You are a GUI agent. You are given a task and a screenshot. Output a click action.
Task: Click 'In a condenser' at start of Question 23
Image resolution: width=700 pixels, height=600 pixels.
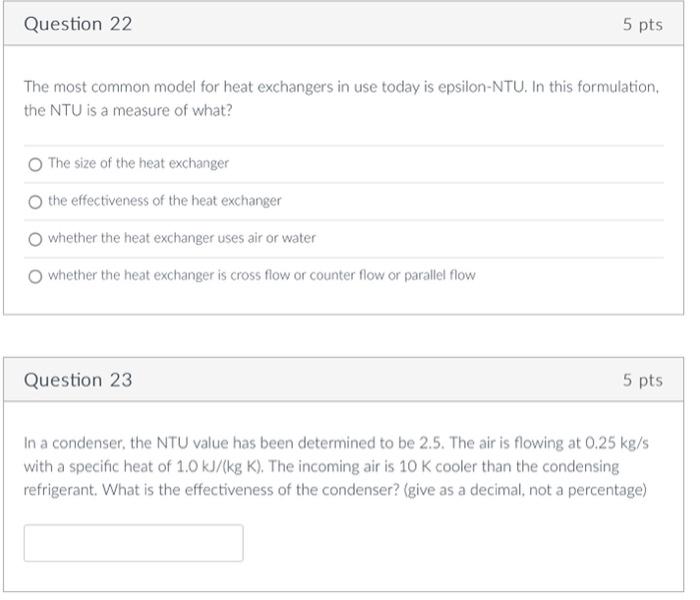tap(75, 443)
